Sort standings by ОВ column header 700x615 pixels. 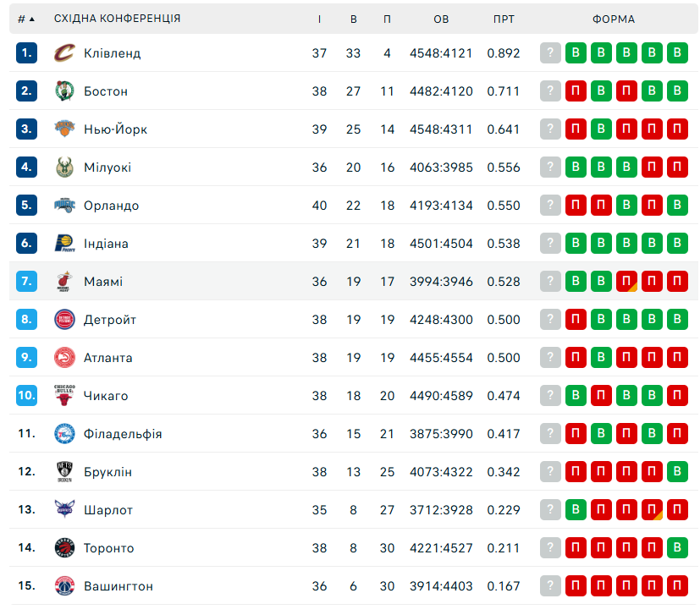441,19
